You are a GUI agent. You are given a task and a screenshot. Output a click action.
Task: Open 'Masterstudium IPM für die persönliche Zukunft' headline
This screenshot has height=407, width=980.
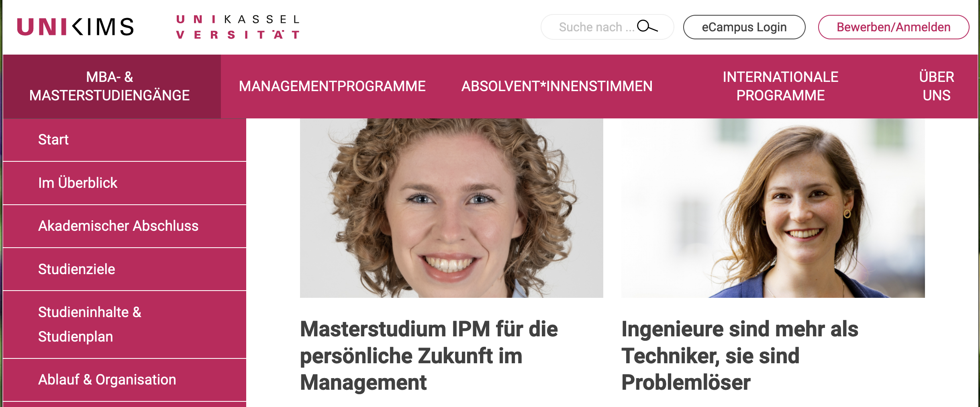point(429,356)
